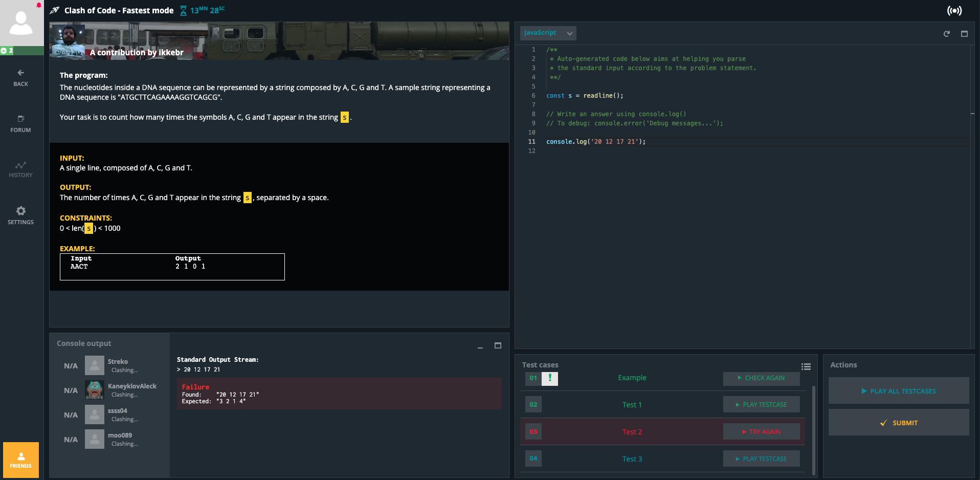Click Check Again for Example test
The image size is (980, 480).
pyautogui.click(x=761, y=378)
